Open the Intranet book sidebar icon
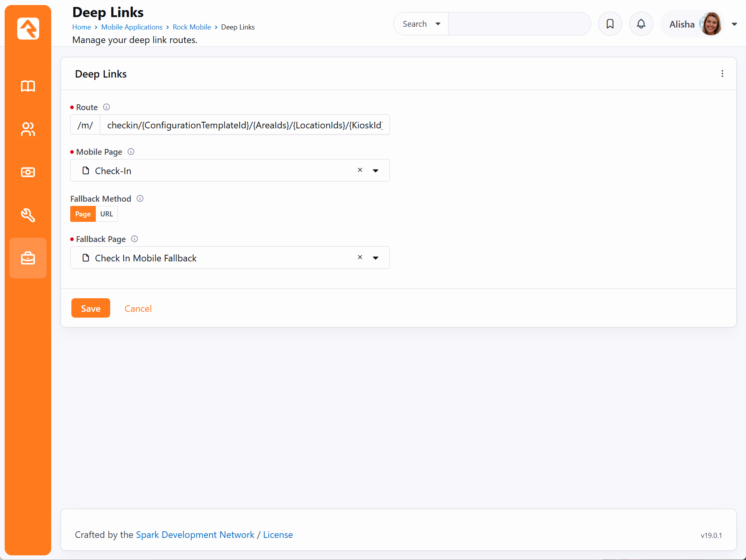 click(x=28, y=86)
